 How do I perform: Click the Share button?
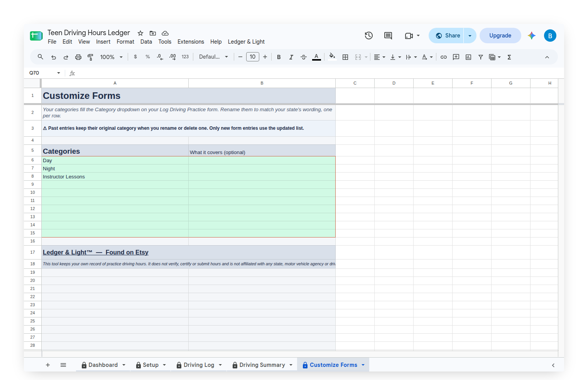point(448,36)
